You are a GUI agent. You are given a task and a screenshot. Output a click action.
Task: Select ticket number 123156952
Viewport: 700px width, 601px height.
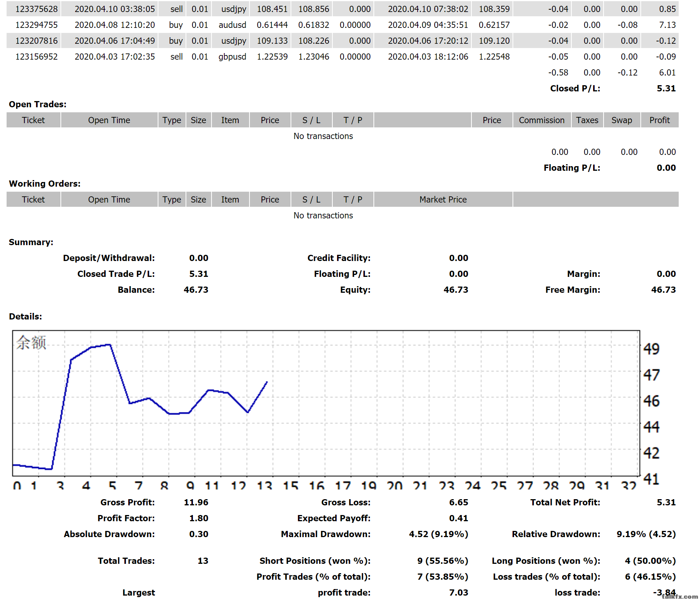coord(36,57)
